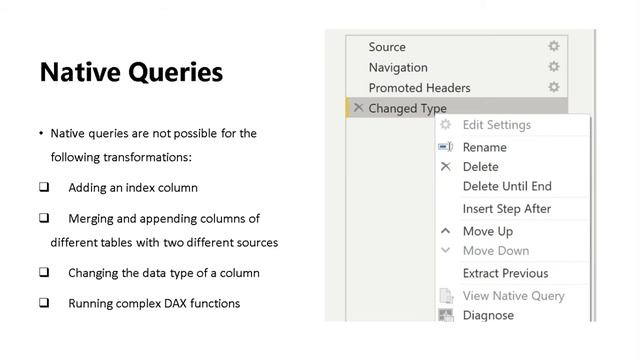
Task: Delete Changed Type step via X icon
Action: tap(358, 108)
